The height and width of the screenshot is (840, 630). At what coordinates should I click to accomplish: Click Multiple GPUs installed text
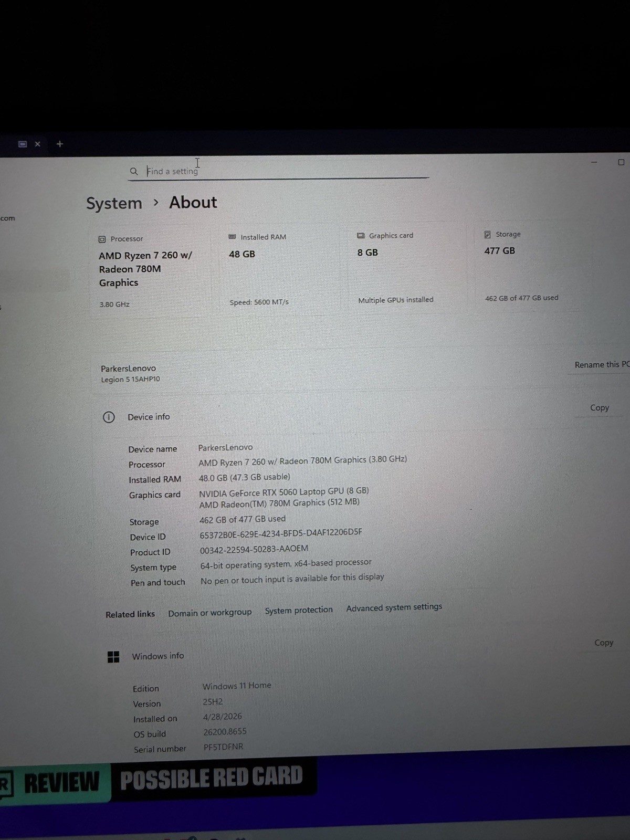396,300
